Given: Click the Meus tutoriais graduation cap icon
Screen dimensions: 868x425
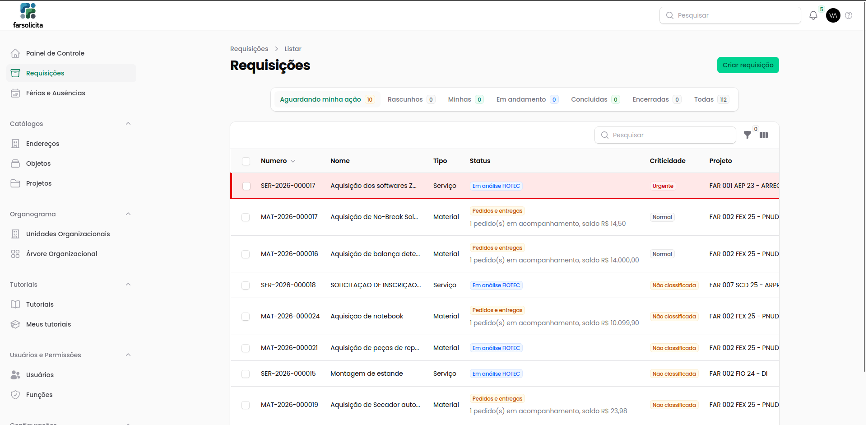Looking at the screenshot, I should coord(15,324).
